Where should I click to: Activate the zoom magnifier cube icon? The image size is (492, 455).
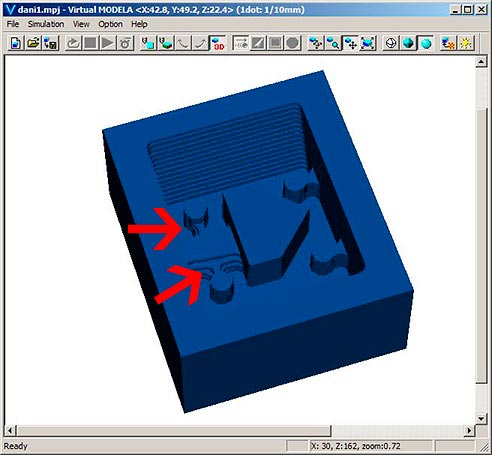click(x=333, y=43)
